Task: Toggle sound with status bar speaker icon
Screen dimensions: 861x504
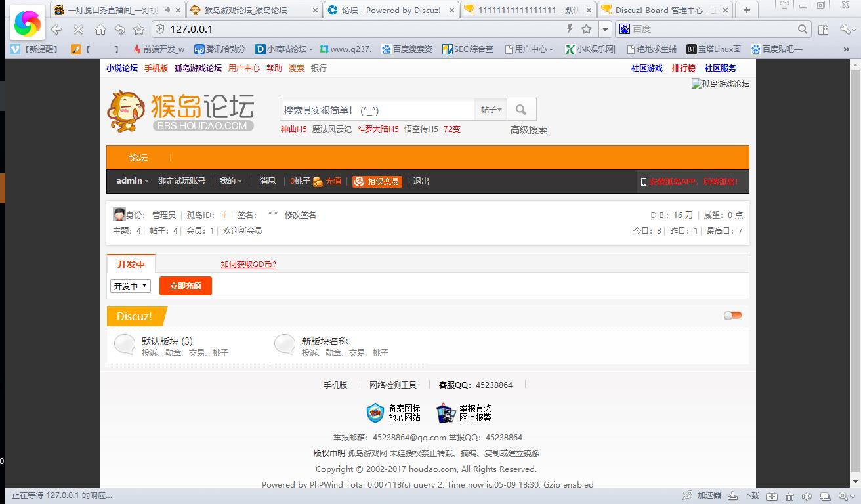Action: click(807, 496)
